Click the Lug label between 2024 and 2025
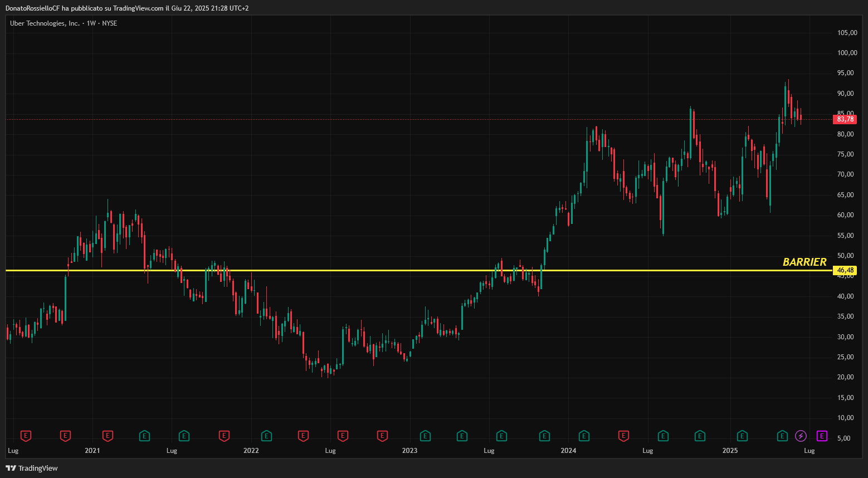This screenshot has width=868, height=478. 648,451
